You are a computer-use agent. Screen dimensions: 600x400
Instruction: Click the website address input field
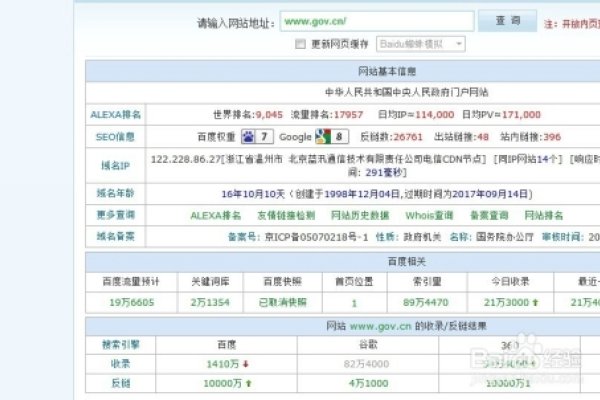click(377, 21)
